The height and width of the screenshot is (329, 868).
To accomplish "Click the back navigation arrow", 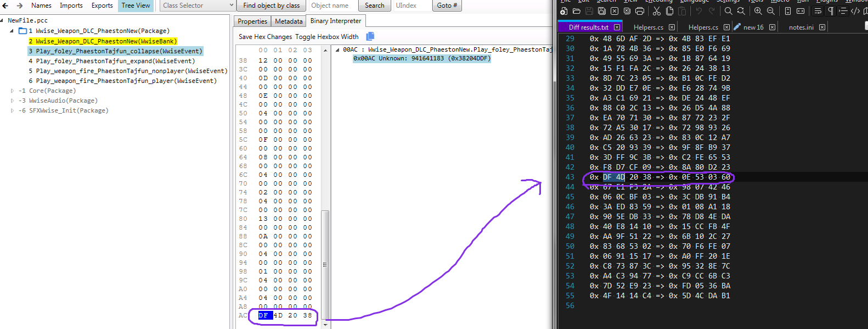I will [5, 5].
